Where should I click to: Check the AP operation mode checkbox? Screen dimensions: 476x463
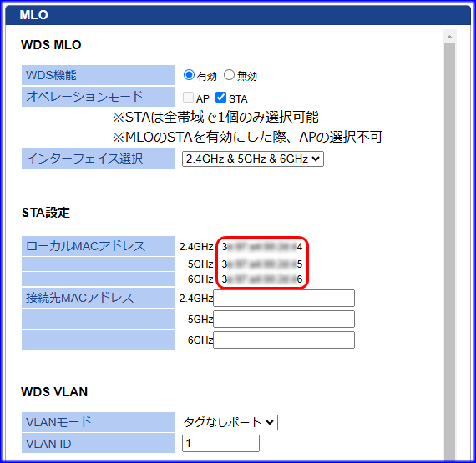(188, 98)
